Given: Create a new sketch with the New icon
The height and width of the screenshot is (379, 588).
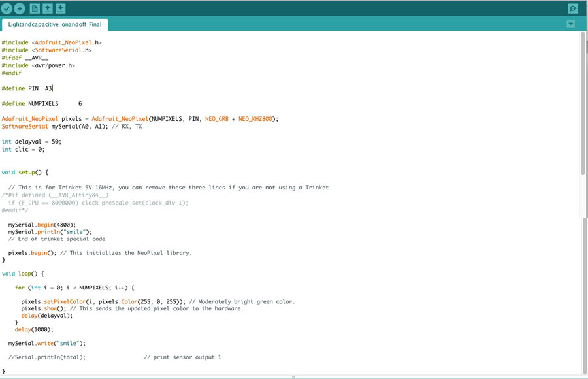Looking at the screenshot, I should pos(35,8).
